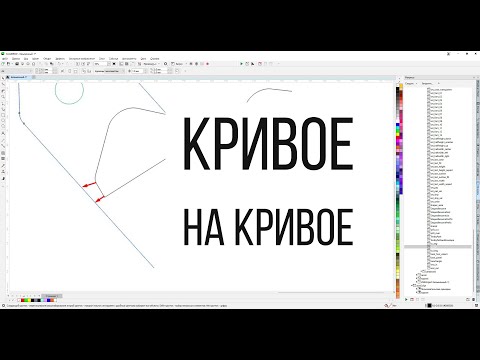Select the Transparency tool in the toolbox
The image size is (480, 360).
click(3, 158)
